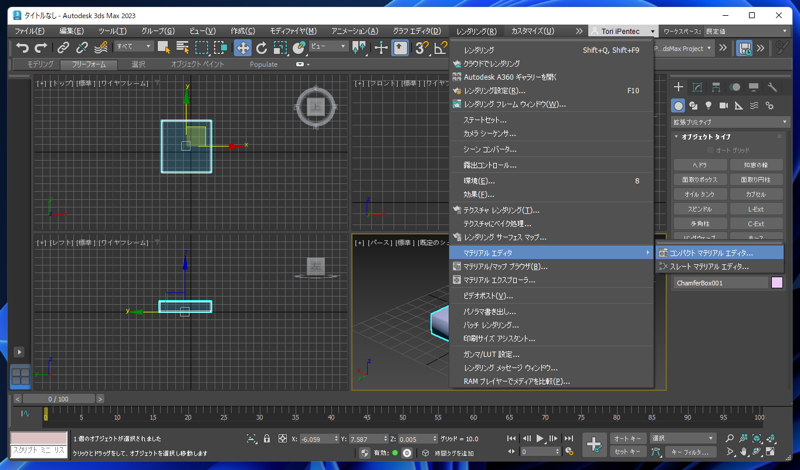Click the スピンドル object button
Image resolution: width=800 pixels, height=470 pixels.
point(700,209)
